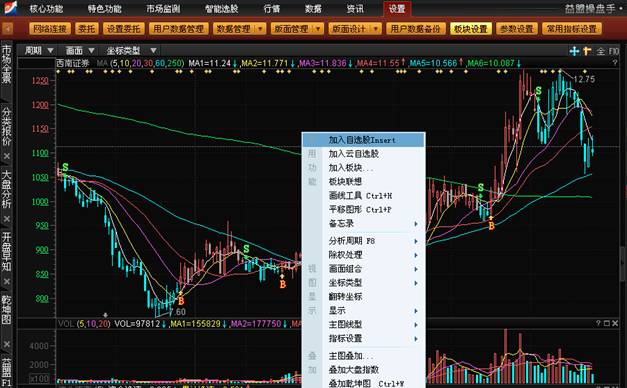
Task: Switch to the 资讯 menu tab
Action: (x=355, y=8)
